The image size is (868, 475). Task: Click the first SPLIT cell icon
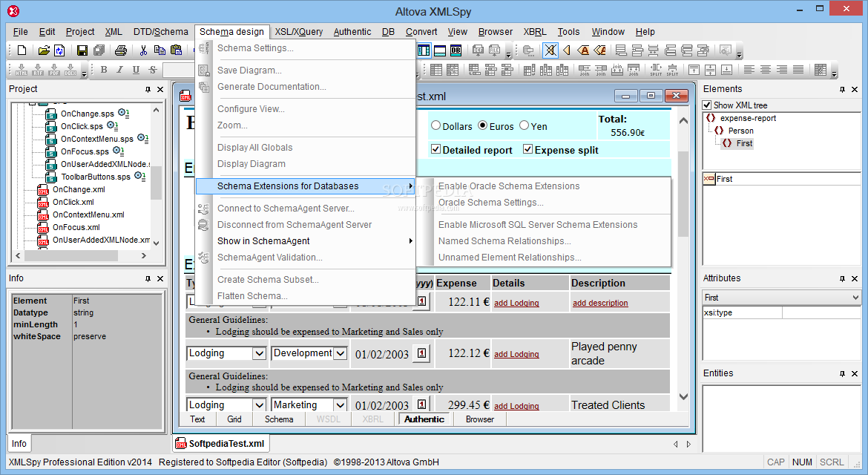[656, 70]
